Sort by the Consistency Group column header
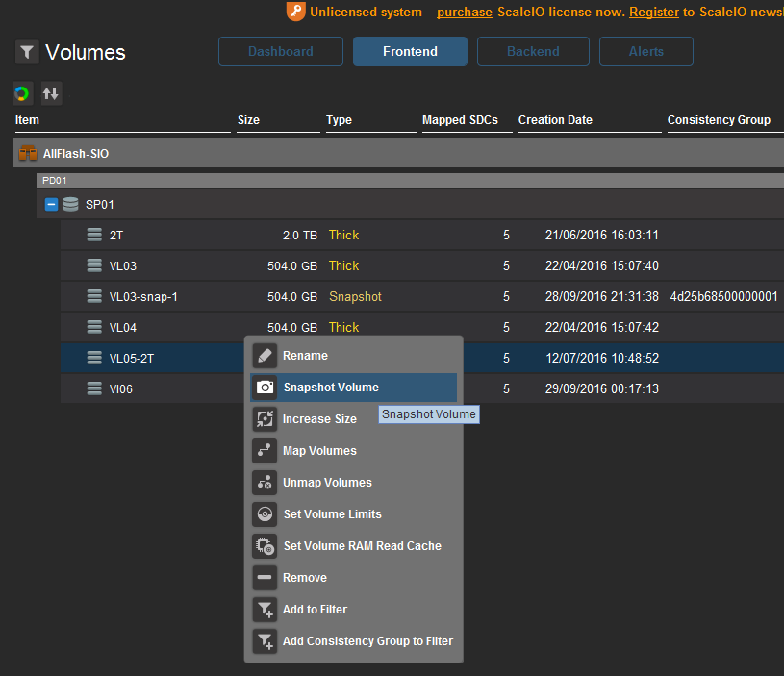The width and height of the screenshot is (784, 676). (x=719, y=120)
